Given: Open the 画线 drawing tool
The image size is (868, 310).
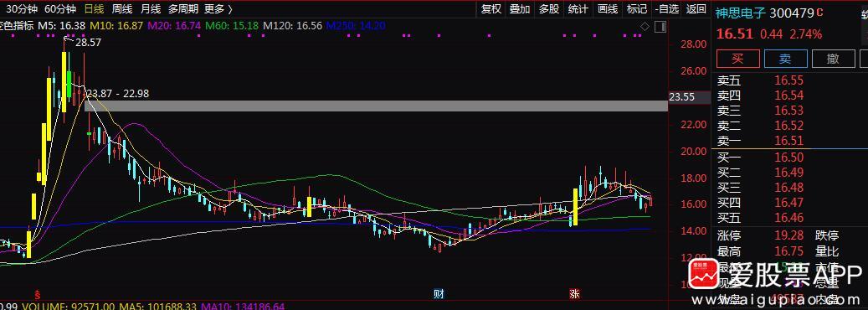Looking at the screenshot, I should tap(608, 9).
